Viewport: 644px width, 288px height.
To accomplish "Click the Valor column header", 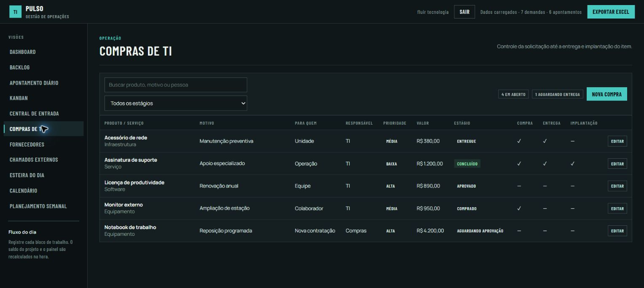I will click(423, 123).
